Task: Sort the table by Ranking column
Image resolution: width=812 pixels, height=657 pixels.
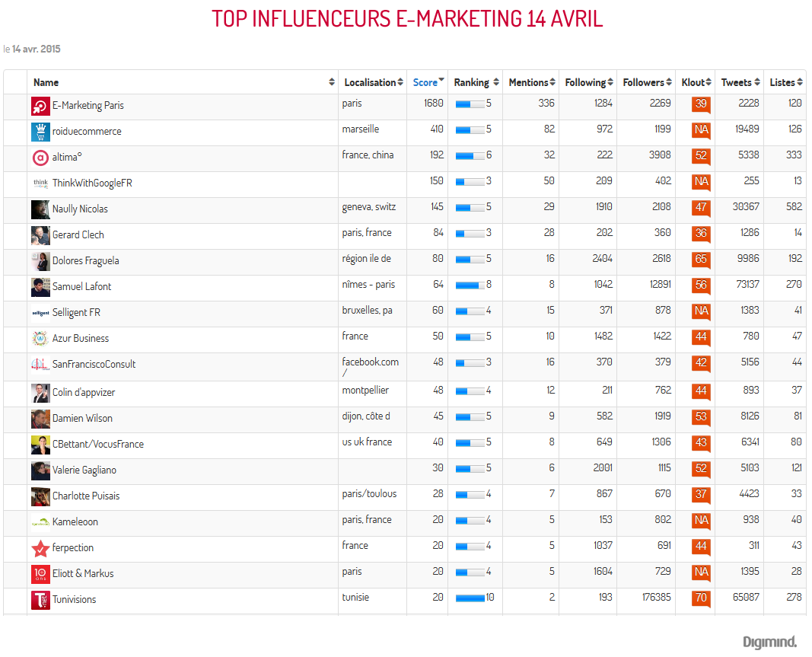Action: point(476,82)
